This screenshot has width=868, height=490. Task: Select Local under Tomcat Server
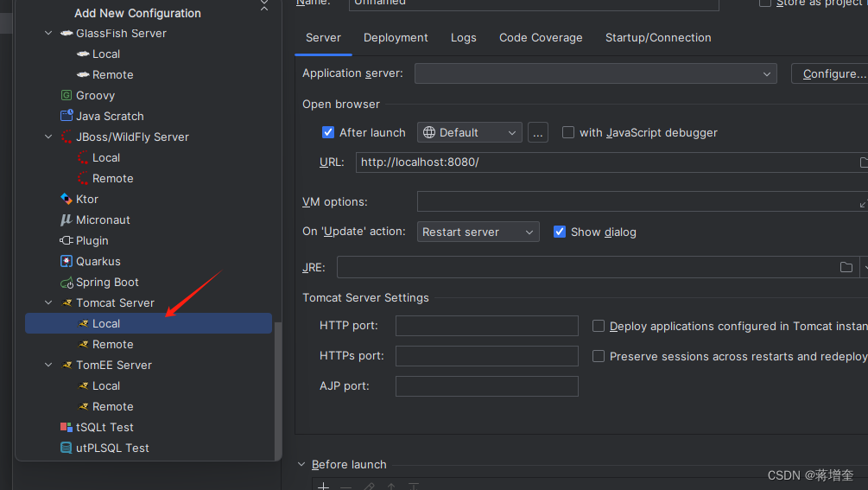pos(149,323)
